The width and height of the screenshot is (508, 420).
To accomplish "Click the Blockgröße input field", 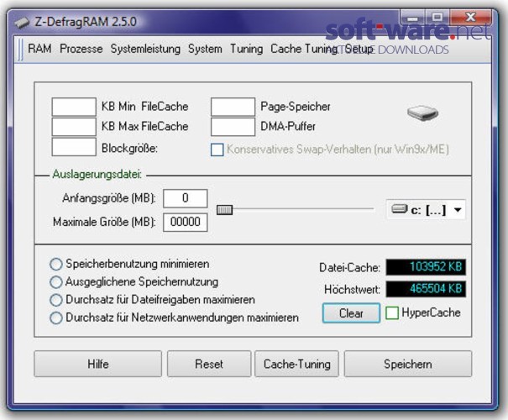I will click(74, 147).
